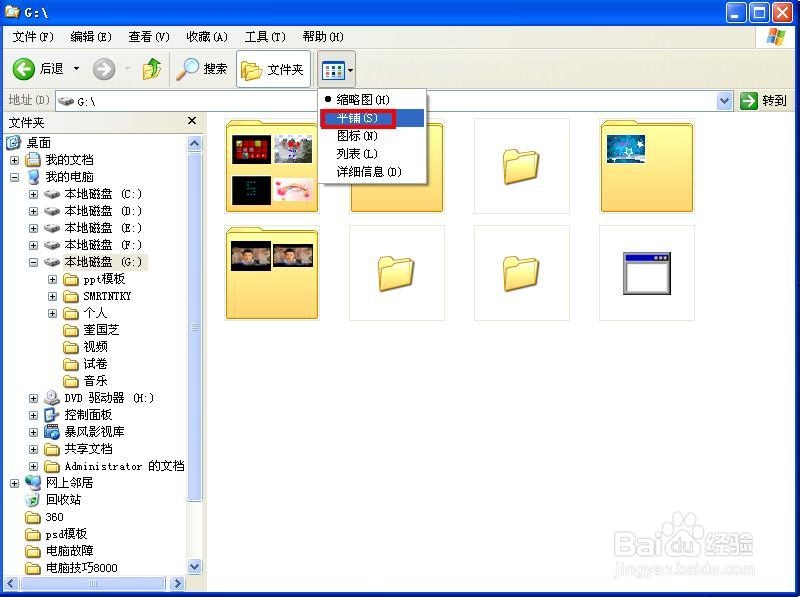Viewport: 800px width, 597px height.
Task: Select the psd模板 folder in tree
Action: (56, 534)
